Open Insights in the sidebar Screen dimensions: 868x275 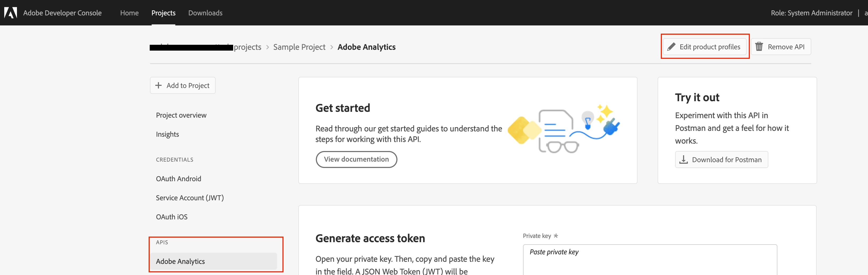167,134
